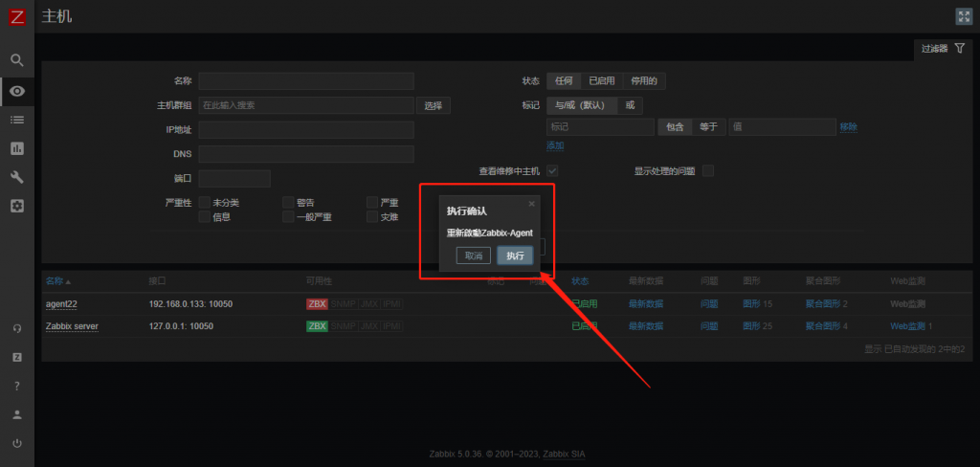Image resolution: width=980 pixels, height=467 pixels.
Task: Select tag operator 等于
Action: [x=709, y=127]
